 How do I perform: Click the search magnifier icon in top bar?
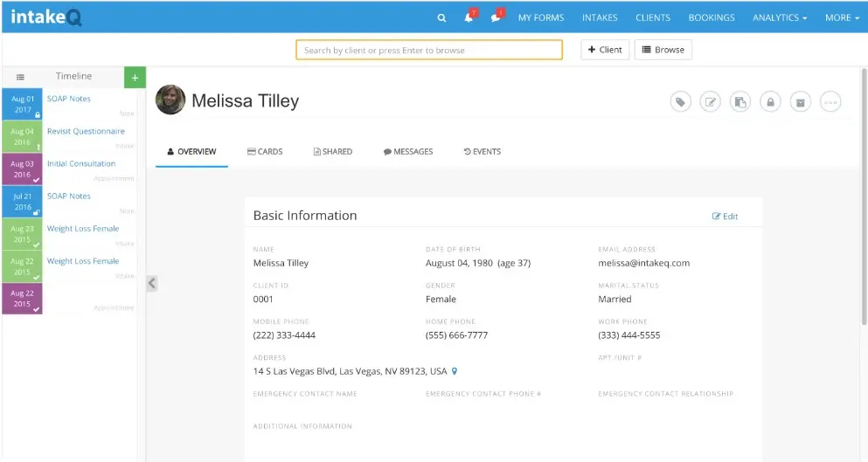(441, 17)
